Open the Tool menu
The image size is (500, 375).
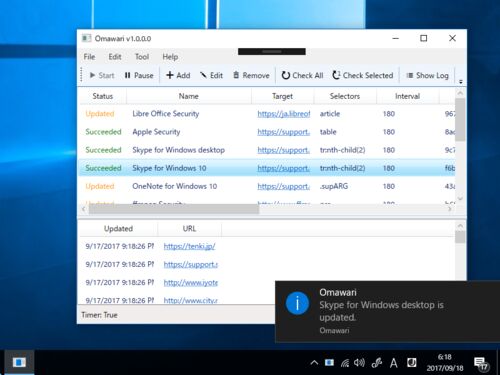pos(142,57)
